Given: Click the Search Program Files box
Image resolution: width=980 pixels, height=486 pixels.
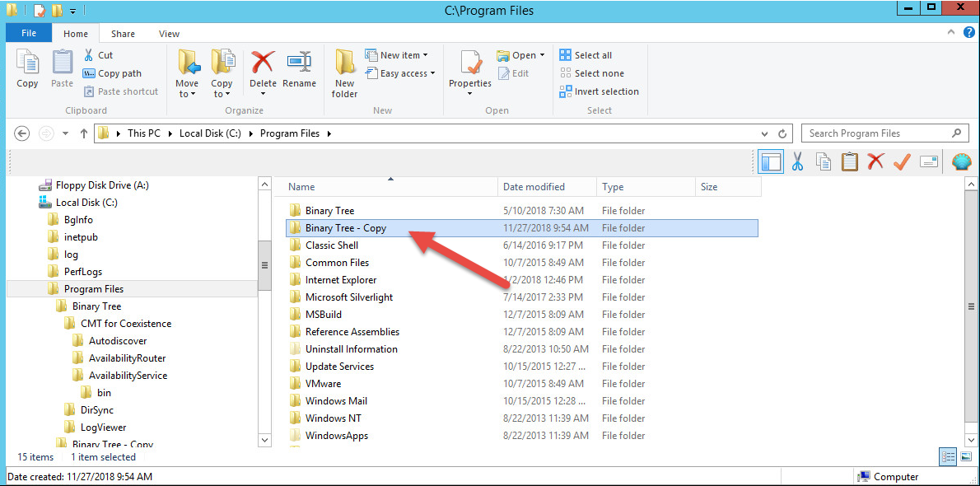Looking at the screenshot, I should (884, 133).
